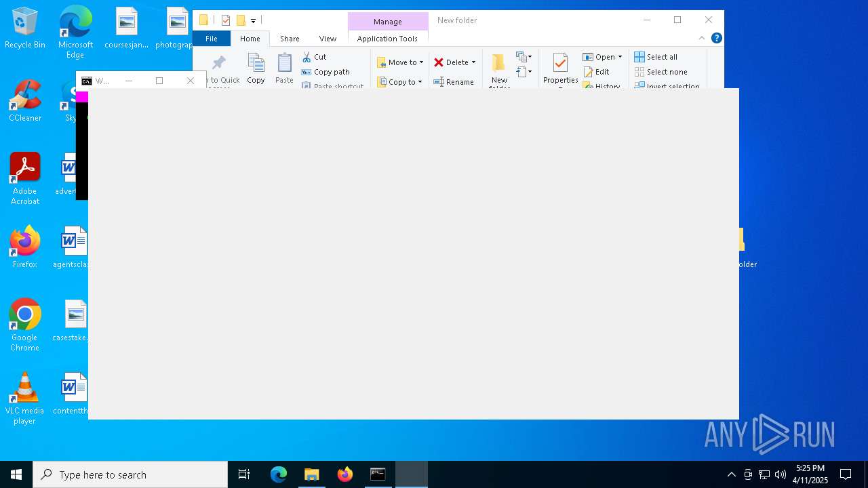
Task: Close the command prompt window
Action: click(x=191, y=81)
